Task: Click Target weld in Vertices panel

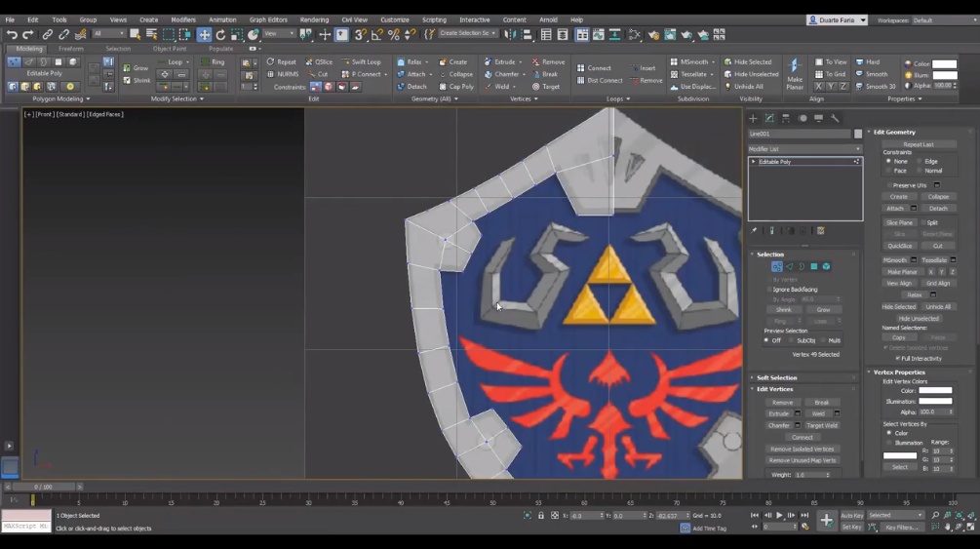Action: coord(546,86)
